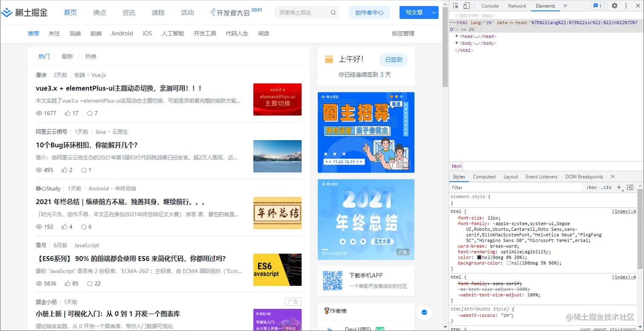
Task: Click the 圈主招募 banner ad
Action: pyautogui.click(x=366, y=132)
